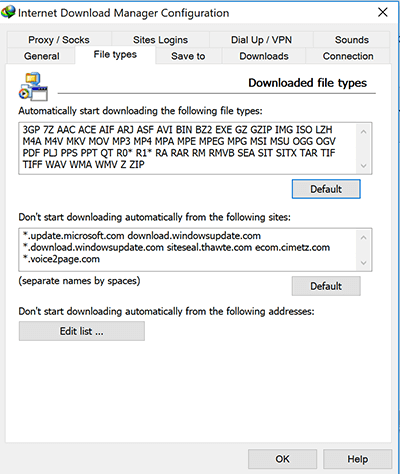The image size is (400, 474).
Task: Close the configuration dialog window
Action: pyautogui.click(x=383, y=12)
